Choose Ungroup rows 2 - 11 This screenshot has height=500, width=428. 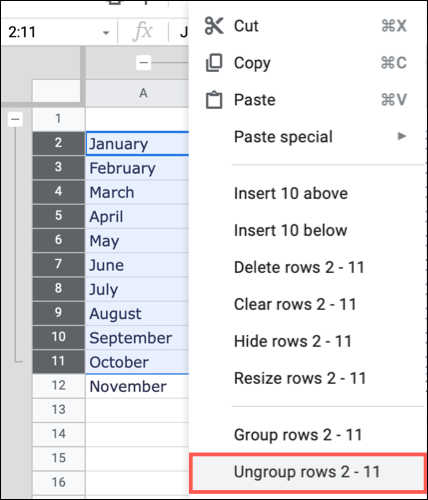pos(307,472)
